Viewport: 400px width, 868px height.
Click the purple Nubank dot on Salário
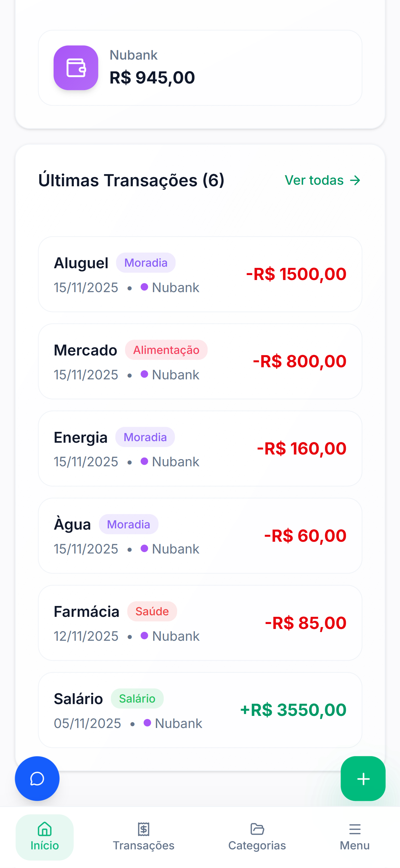click(147, 723)
